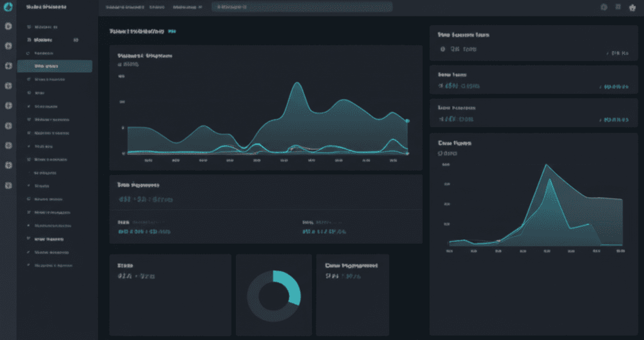Image resolution: width=644 pixels, height=340 pixels.
Task: Open the bottom-most icon in the left rail
Action: 8,185
